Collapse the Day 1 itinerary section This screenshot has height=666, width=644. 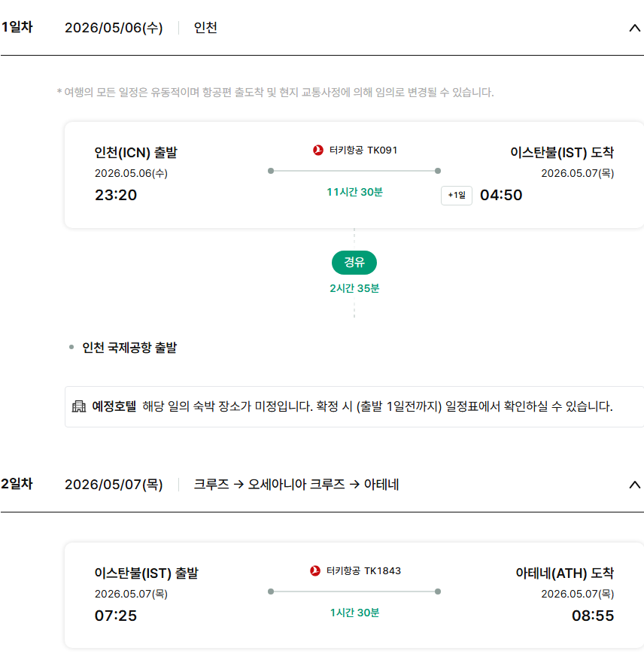[633, 29]
